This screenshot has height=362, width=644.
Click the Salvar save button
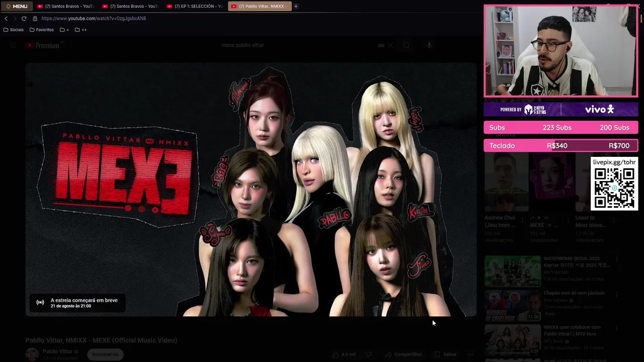(x=445, y=354)
